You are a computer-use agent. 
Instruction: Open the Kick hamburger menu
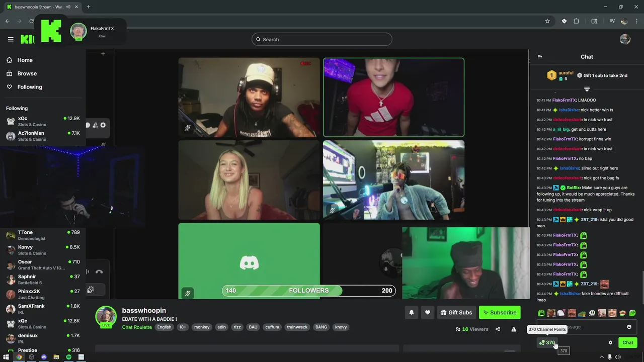[x=11, y=39]
